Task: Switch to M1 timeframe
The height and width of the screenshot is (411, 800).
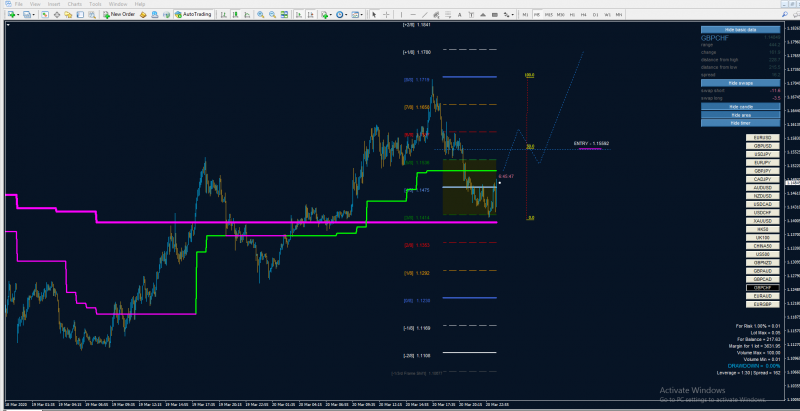Action: pos(525,15)
